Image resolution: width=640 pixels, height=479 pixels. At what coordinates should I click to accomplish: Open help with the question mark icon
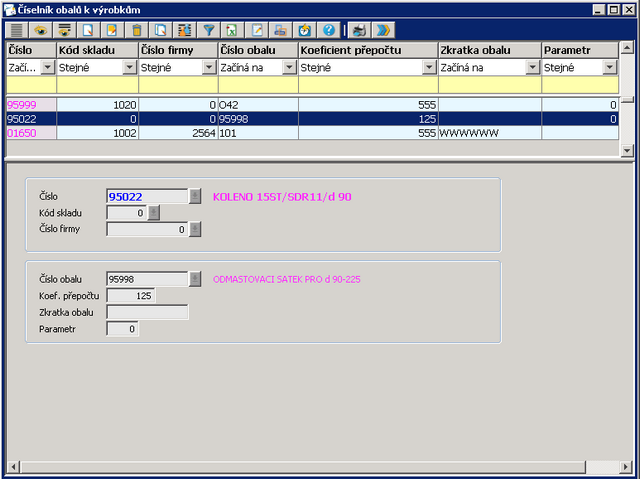click(328, 30)
